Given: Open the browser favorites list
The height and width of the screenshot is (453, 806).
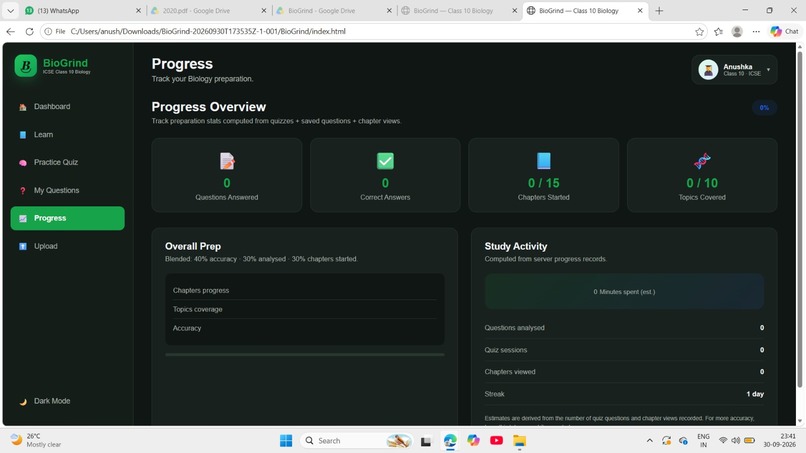Looking at the screenshot, I should tap(719, 31).
